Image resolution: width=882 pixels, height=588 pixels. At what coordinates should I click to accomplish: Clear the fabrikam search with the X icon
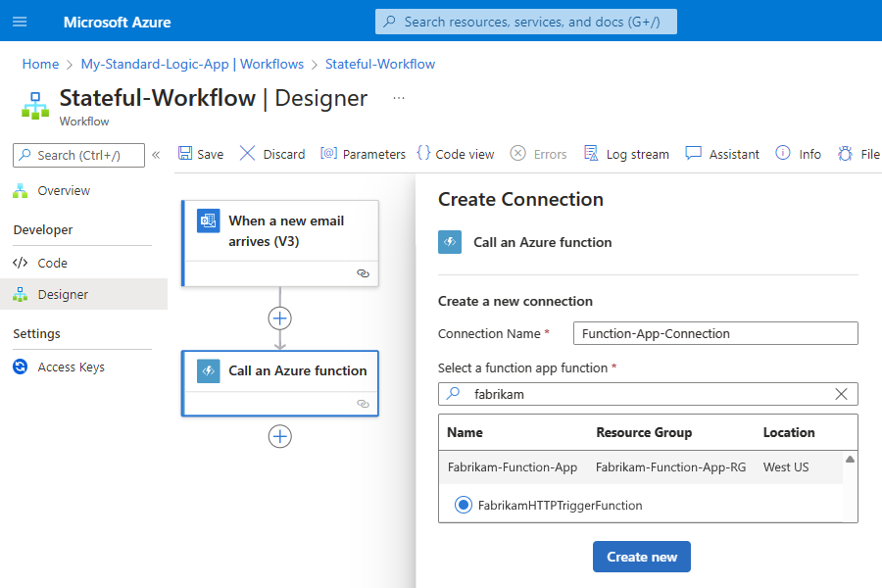coord(841,394)
